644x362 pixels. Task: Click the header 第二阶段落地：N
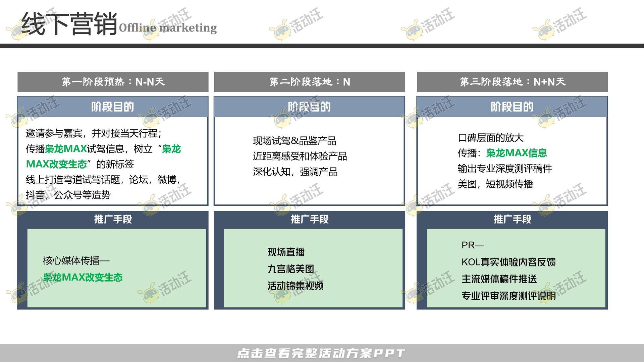(x=310, y=82)
